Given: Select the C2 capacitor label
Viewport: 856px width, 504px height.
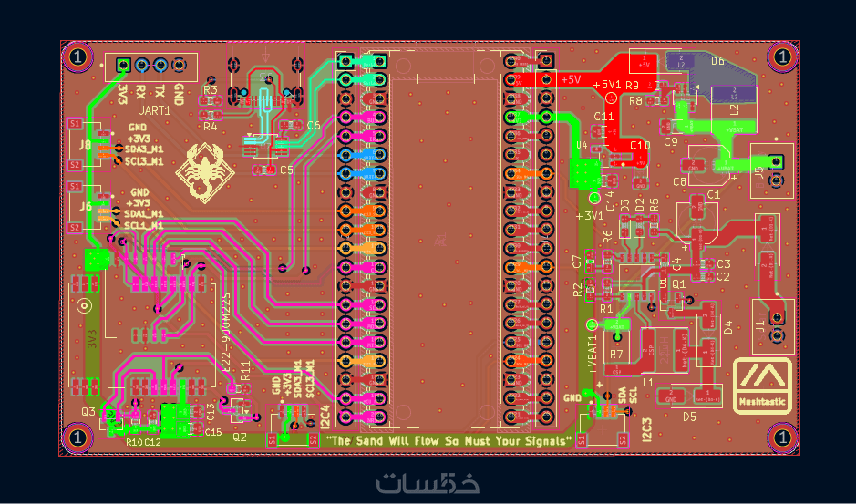Looking at the screenshot, I should coord(723,277).
